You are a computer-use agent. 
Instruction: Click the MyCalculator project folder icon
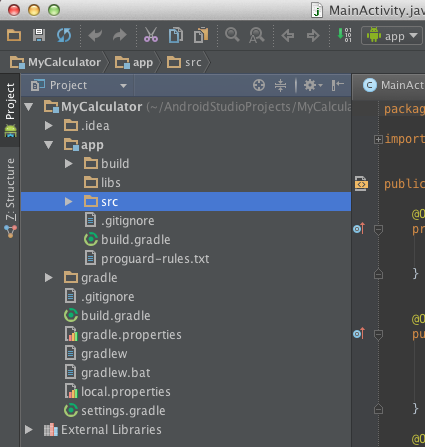52,107
